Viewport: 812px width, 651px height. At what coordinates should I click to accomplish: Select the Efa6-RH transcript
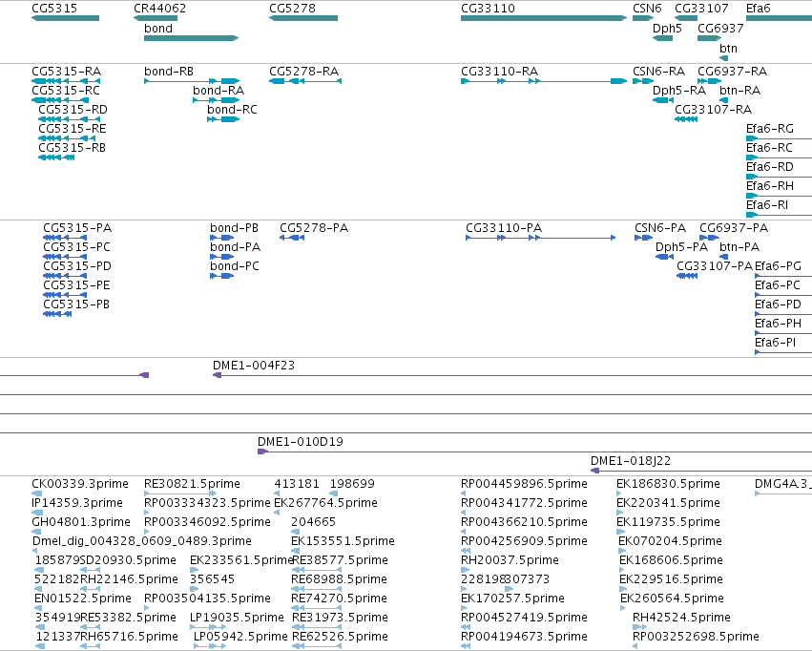coord(769,186)
